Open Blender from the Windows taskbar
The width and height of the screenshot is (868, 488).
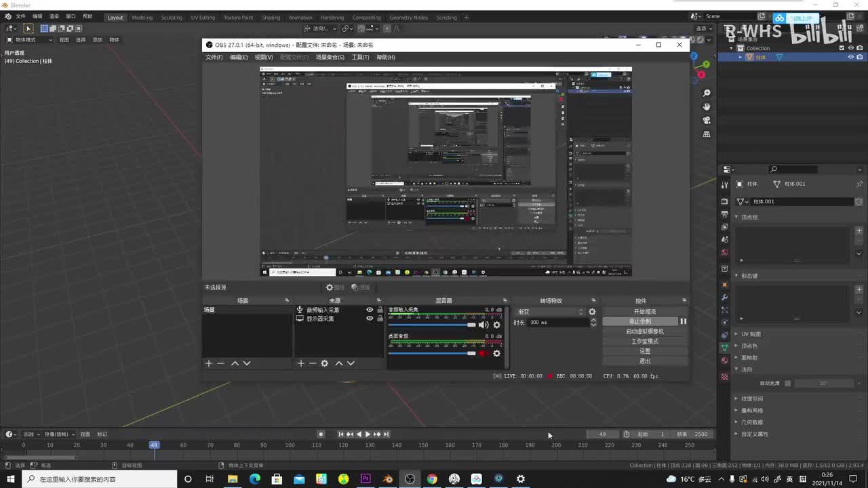pos(388,479)
